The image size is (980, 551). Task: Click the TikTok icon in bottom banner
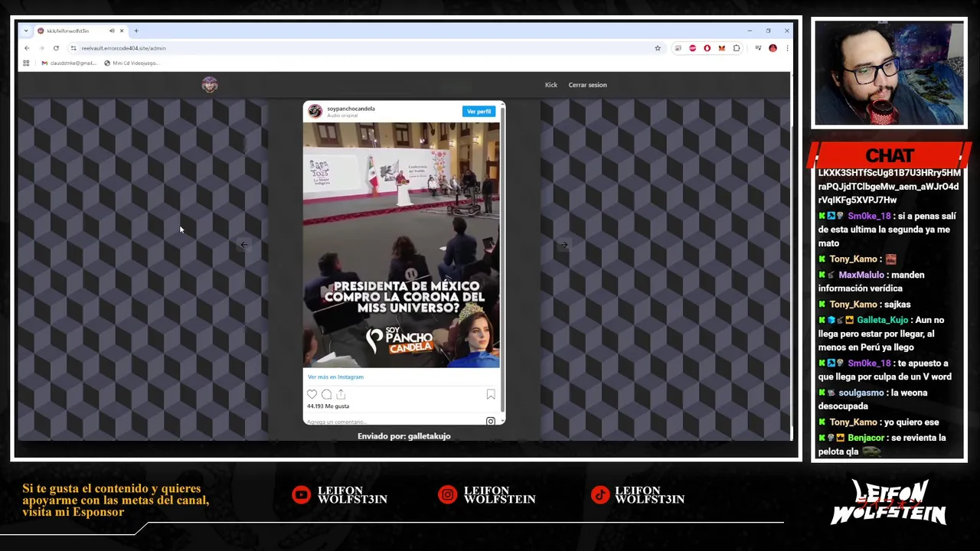pos(600,495)
